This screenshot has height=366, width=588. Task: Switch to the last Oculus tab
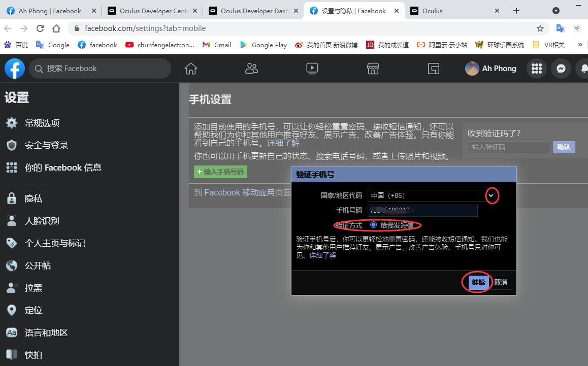455,11
